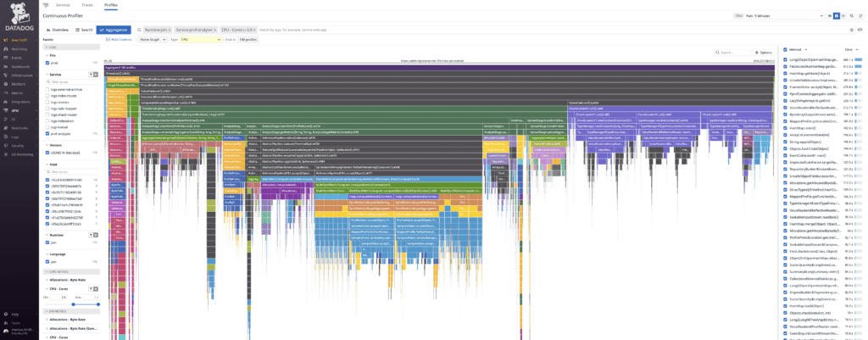Pause the live time range updates
Screen dimensions: 868x340
[836, 16]
